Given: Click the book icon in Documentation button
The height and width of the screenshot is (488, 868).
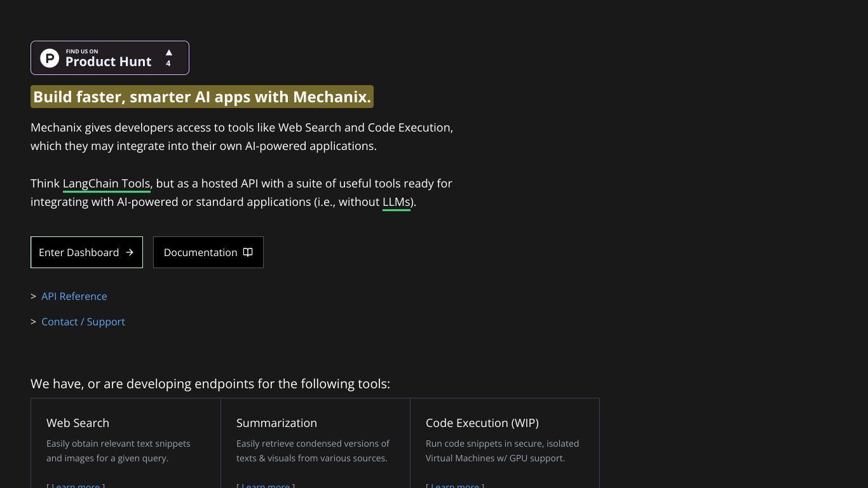Looking at the screenshot, I should (x=248, y=252).
